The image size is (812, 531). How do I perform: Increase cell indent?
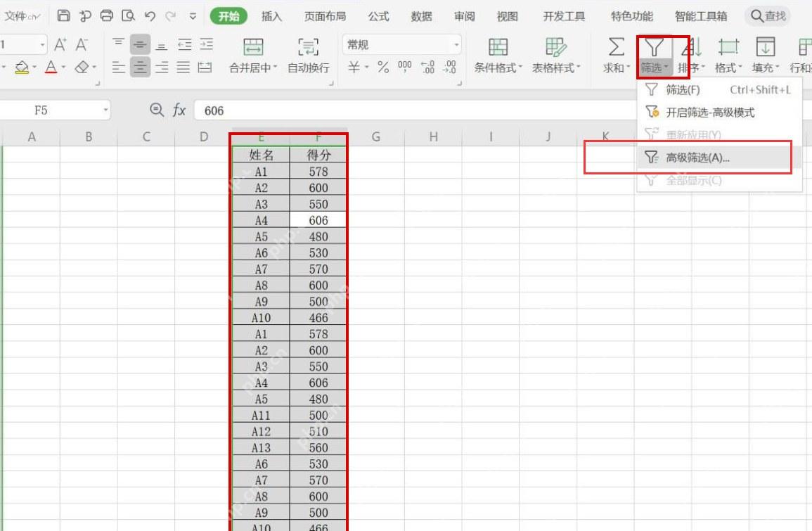(206, 44)
